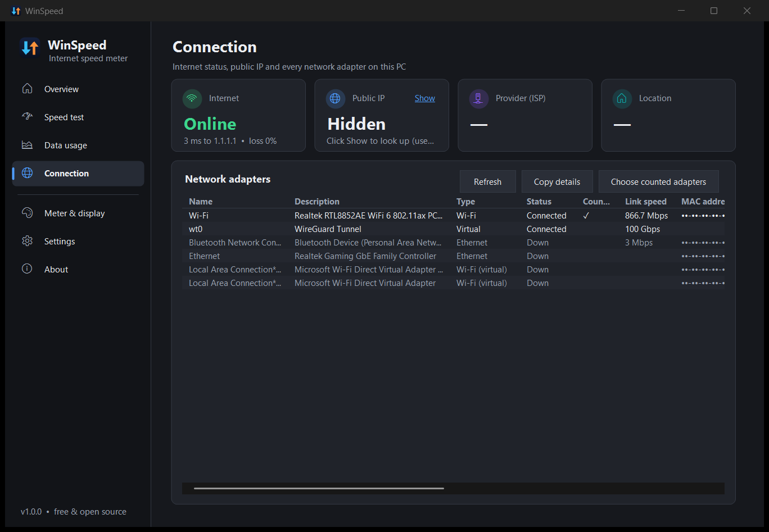This screenshot has height=532, width=769.
Task: Click the 3 Mbps link speed value
Action: pos(639,243)
